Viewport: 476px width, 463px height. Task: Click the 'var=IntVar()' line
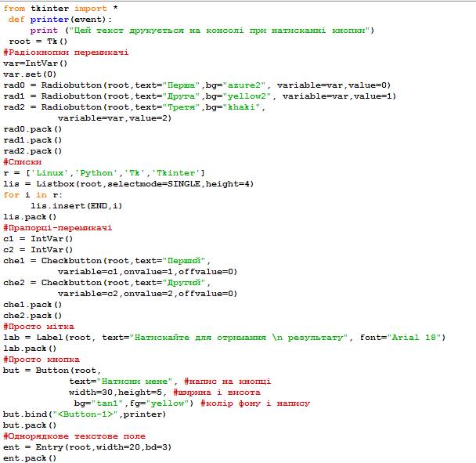tap(35, 63)
